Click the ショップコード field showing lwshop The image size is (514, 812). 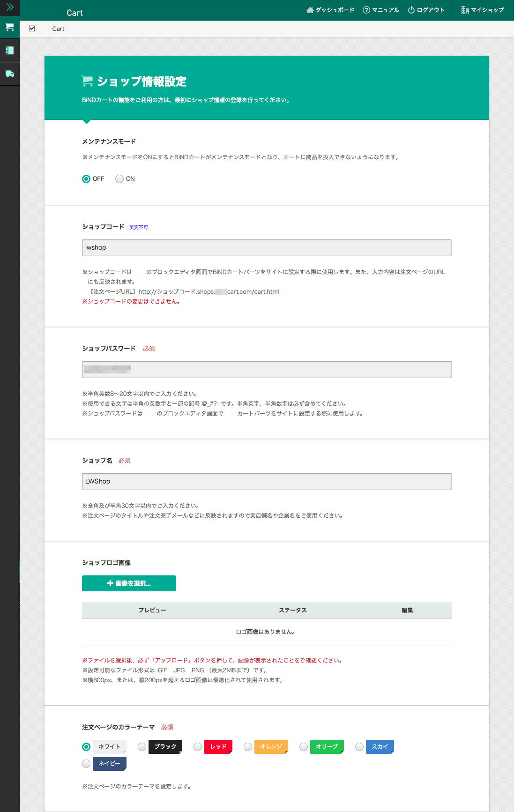[267, 248]
